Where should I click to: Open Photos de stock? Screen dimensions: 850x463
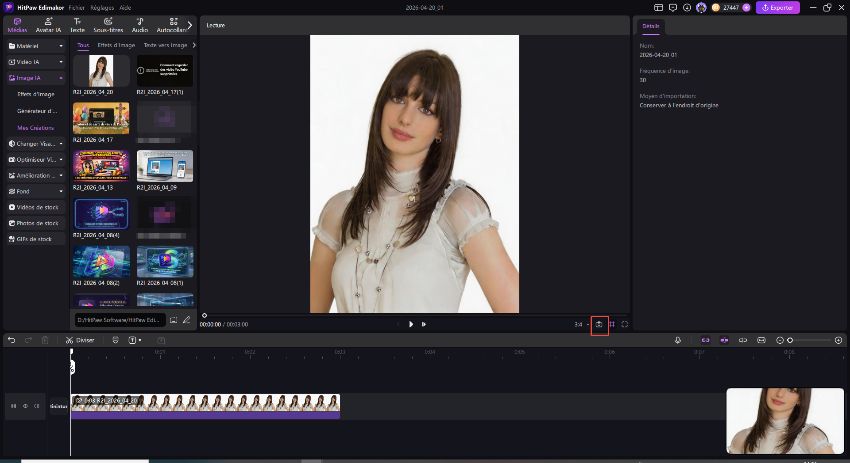[x=36, y=223]
